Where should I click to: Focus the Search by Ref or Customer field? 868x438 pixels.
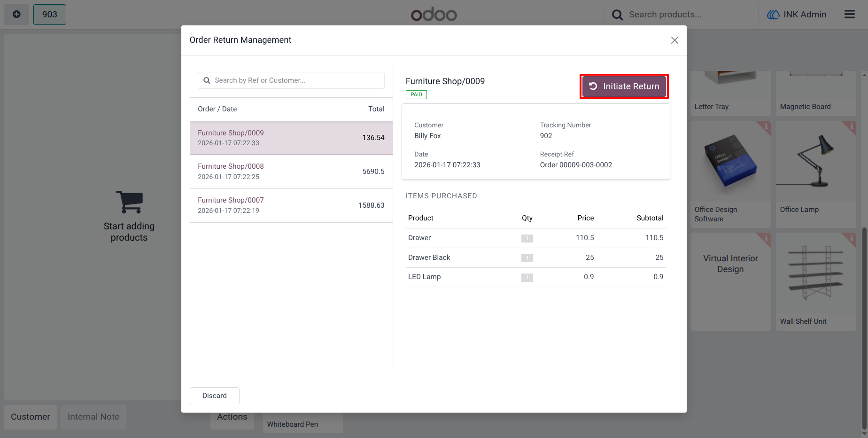tap(291, 80)
